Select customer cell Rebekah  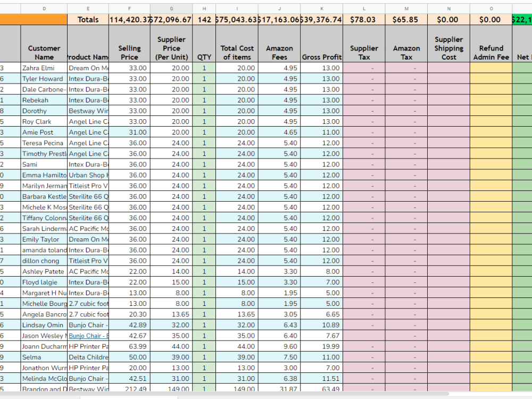click(x=44, y=100)
